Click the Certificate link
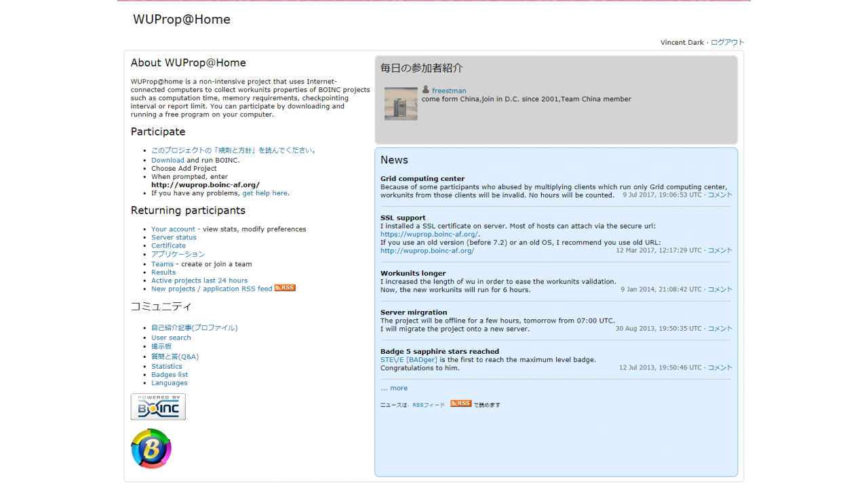 (168, 245)
